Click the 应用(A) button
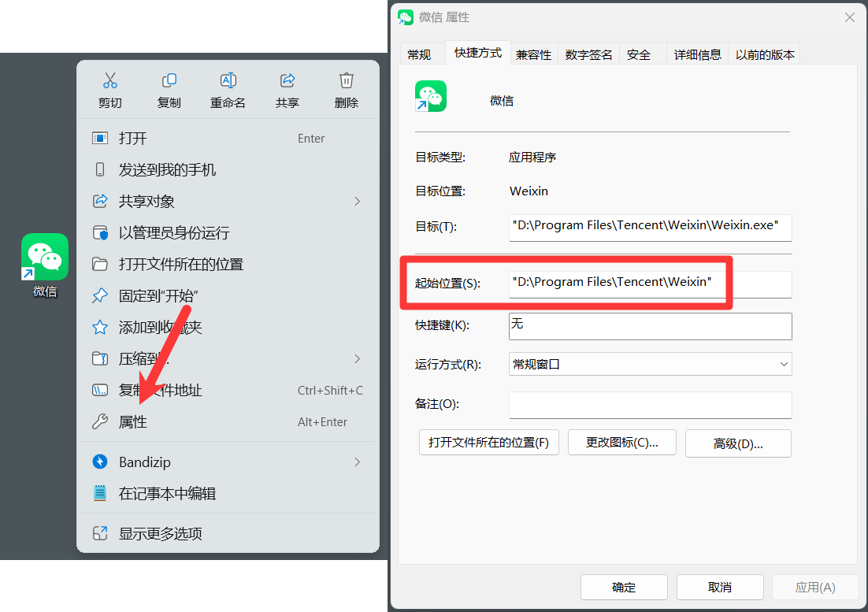The height and width of the screenshot is (612, 868). 815,587
